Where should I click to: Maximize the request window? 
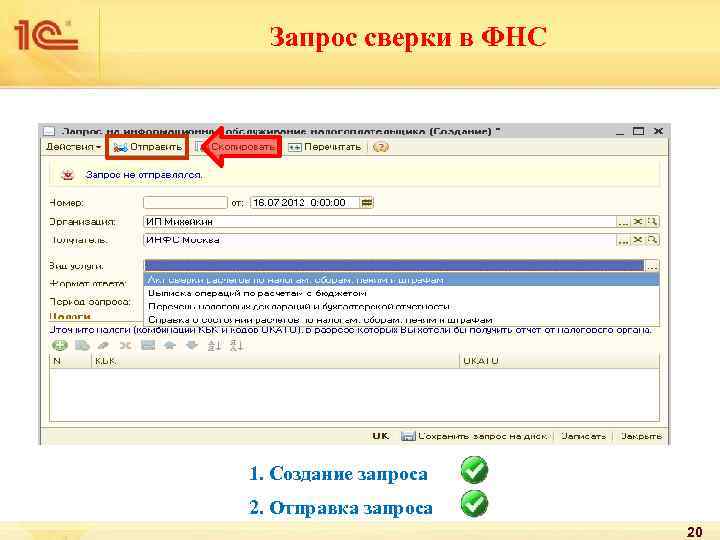[x=638, y=131]
